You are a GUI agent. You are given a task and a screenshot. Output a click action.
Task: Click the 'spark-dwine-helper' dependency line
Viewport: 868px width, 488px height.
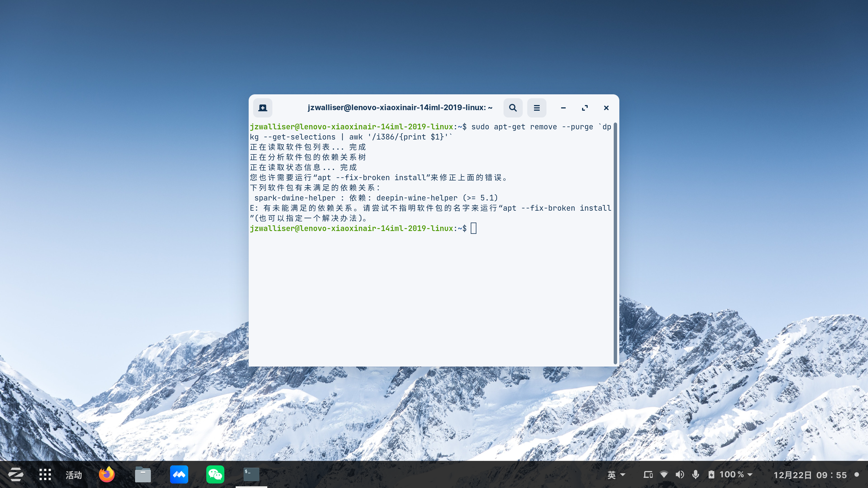pos(376,198)
